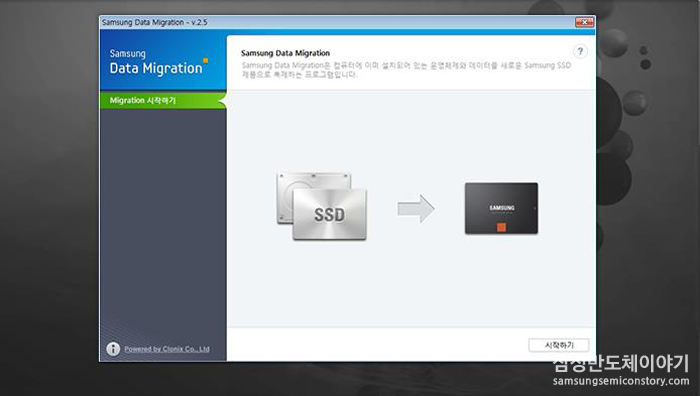Open help with the question mark icon
This screenshot has height=396, width=700.
580,51
